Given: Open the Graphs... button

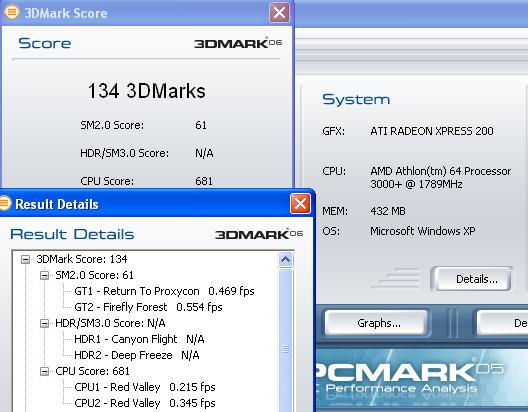Looking at the screenshot, I should click(x=376, y=323).
